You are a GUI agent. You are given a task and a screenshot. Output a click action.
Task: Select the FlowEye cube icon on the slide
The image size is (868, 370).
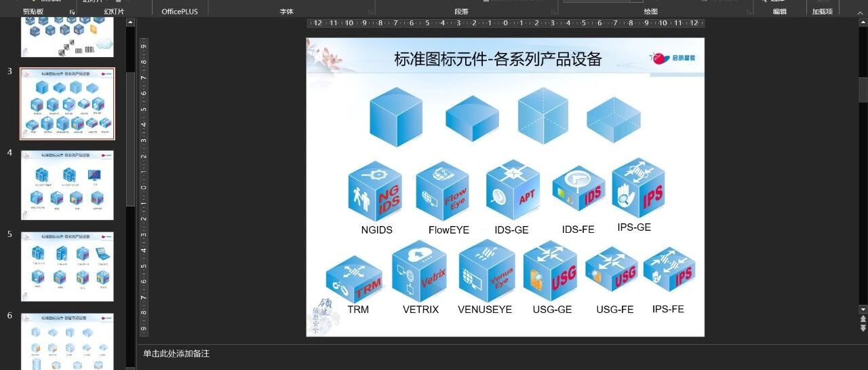pyautogui.click(x=442, y=191)
